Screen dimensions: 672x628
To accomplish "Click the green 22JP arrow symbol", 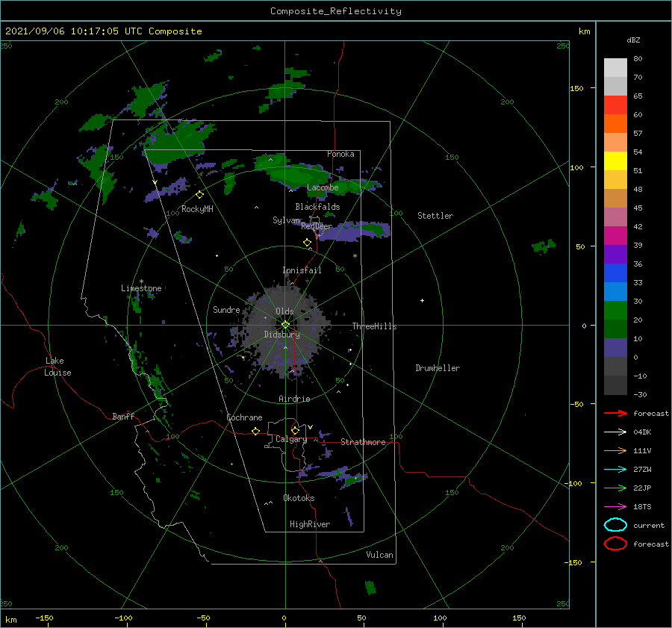I will pyautogui.click(x=615, y=488).
